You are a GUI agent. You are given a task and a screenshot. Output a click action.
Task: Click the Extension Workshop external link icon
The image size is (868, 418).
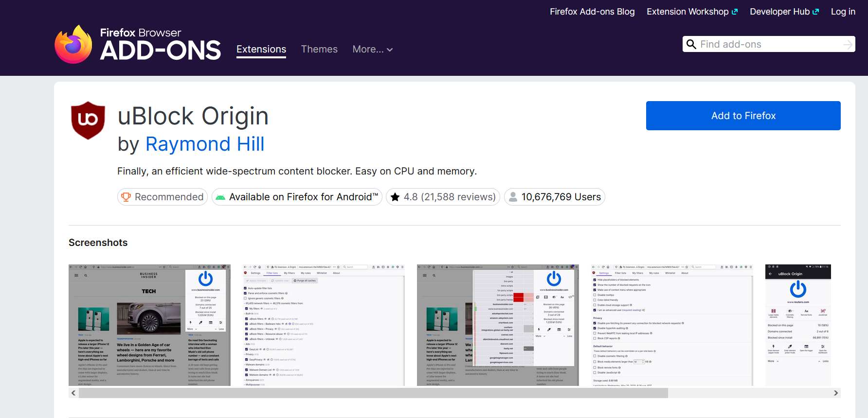[x=735, y=12]
